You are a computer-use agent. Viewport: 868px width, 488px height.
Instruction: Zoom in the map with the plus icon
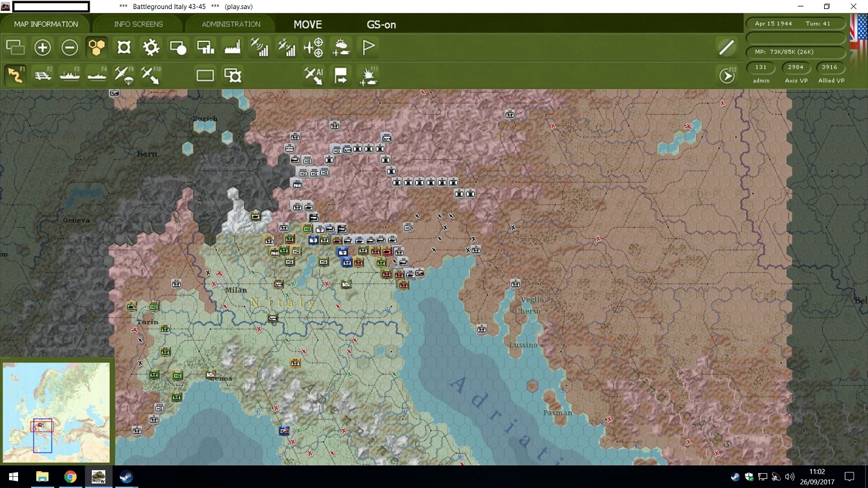point(43,47)
